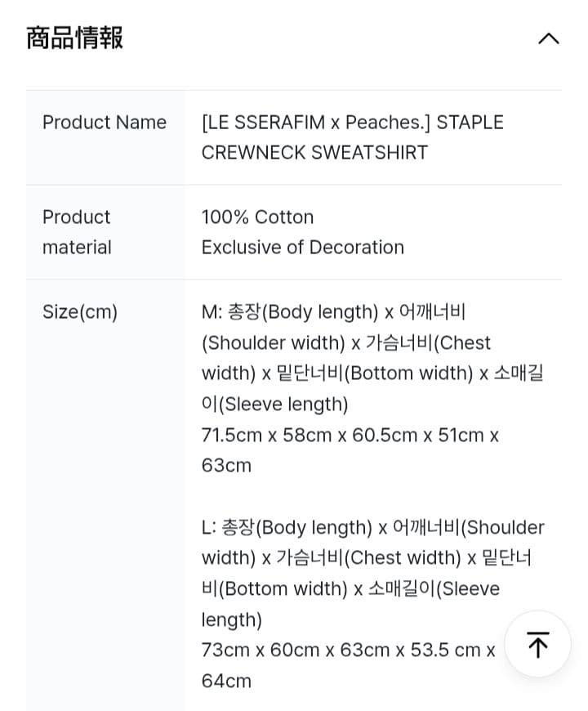Click the 63cm M sleeve value
Image resolution: width=588 pixels, height=711 pixels.
pyautogui.click(x=226, y=466)
